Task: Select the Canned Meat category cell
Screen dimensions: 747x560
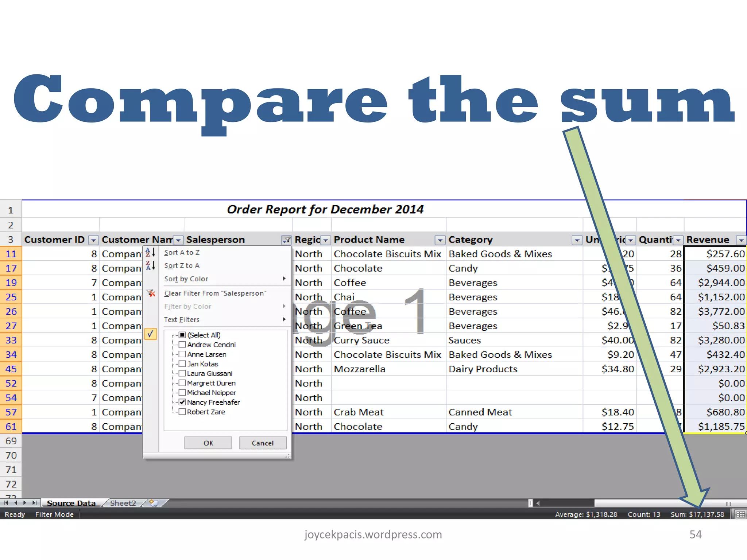Action: point(515,412)
